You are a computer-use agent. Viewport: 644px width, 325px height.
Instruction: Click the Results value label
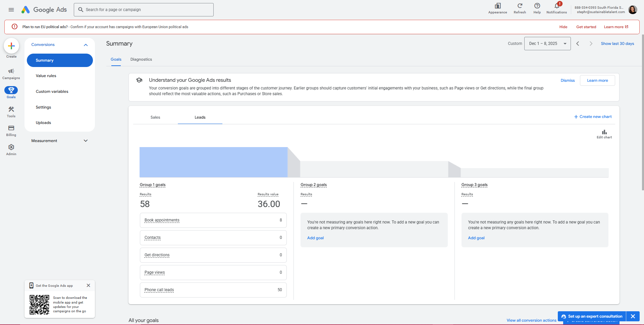point(268,194)
